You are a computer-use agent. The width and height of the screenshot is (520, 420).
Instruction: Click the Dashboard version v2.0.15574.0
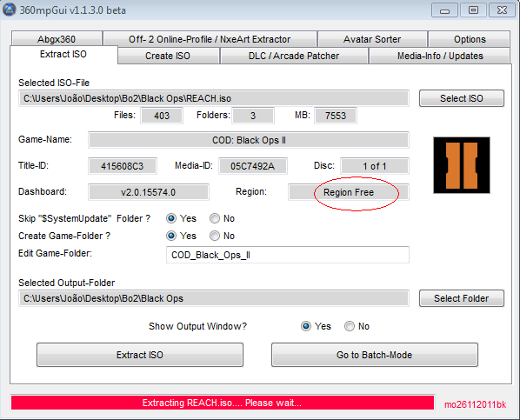149,192
